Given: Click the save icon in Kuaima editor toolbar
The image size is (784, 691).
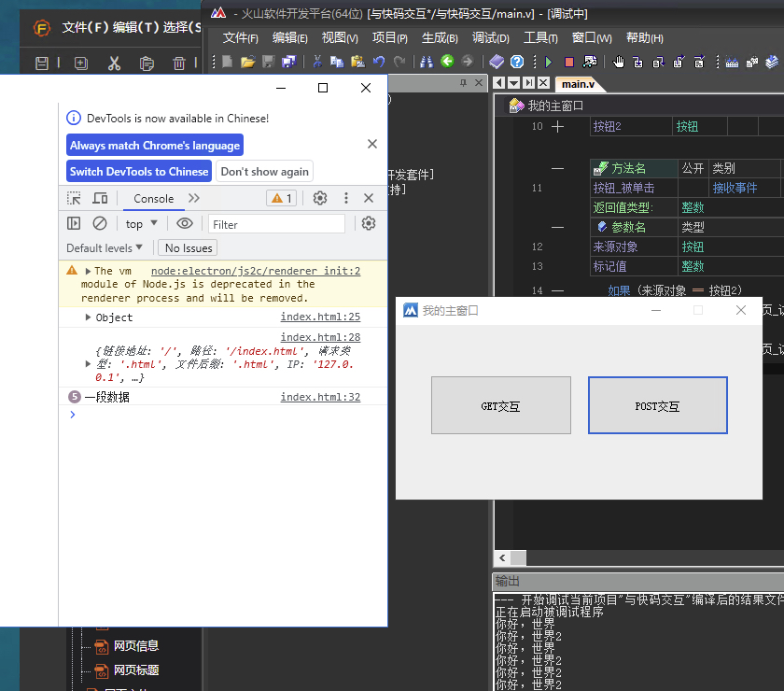Looking at the screenshot, I should [42, 63].
